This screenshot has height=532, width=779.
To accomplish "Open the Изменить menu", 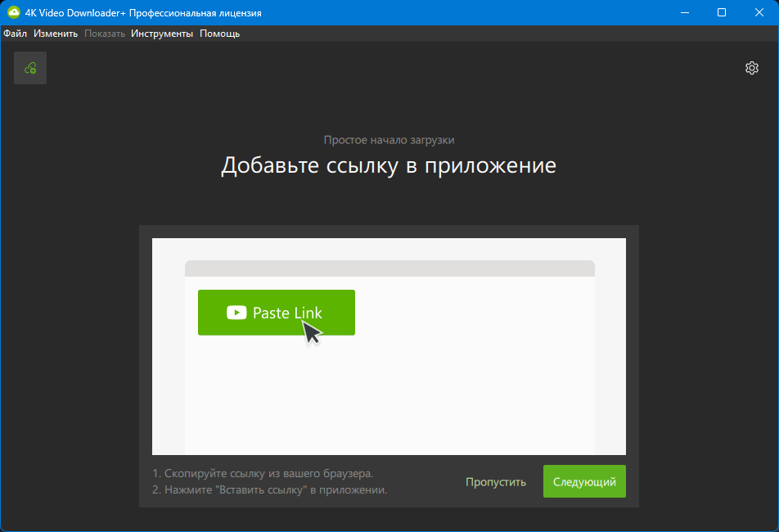I will (56, 34).
